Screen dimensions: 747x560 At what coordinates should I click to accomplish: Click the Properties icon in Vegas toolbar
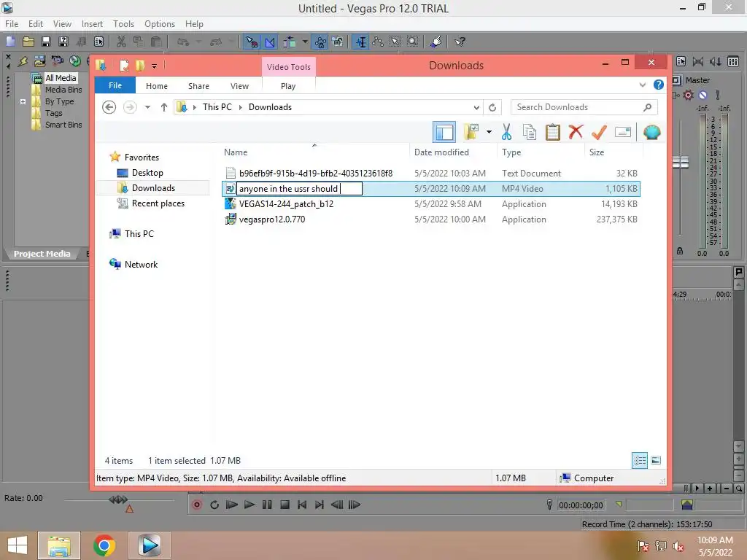98,42
